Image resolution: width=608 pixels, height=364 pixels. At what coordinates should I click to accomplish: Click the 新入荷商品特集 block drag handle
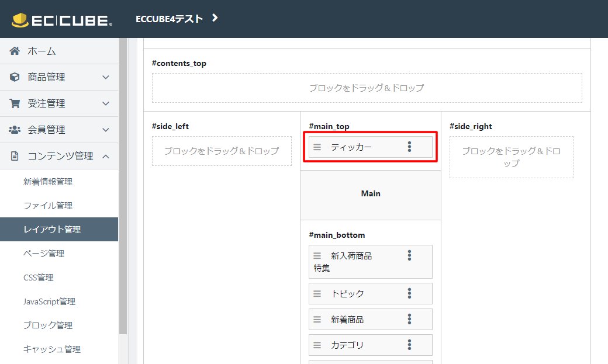[x=317, y=256]
